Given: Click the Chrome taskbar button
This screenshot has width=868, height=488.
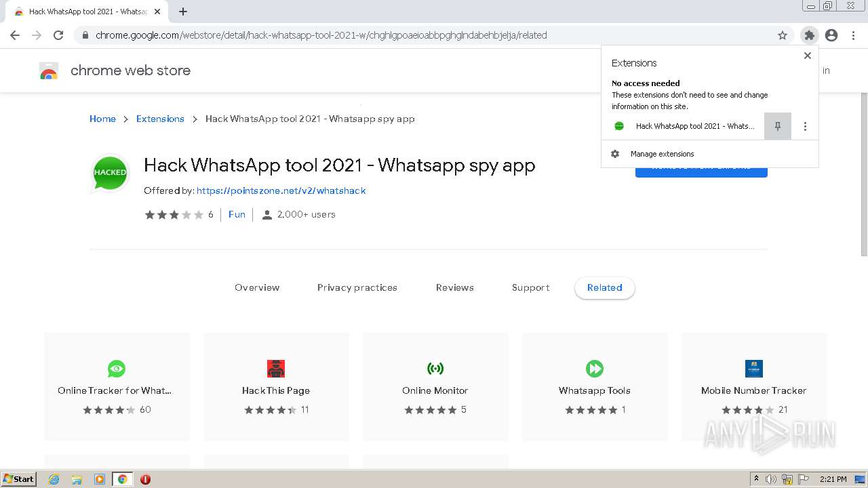Looking at the screenshot, I should point(123,479).
